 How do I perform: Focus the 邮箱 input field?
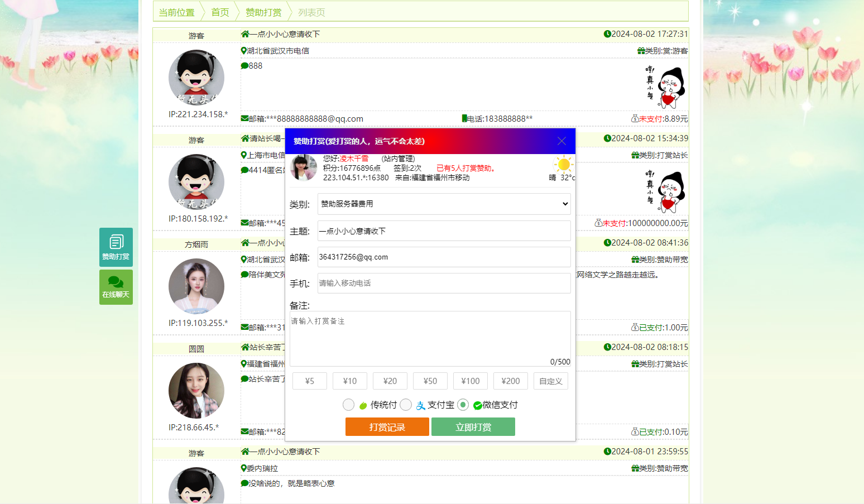coord(444,257)
